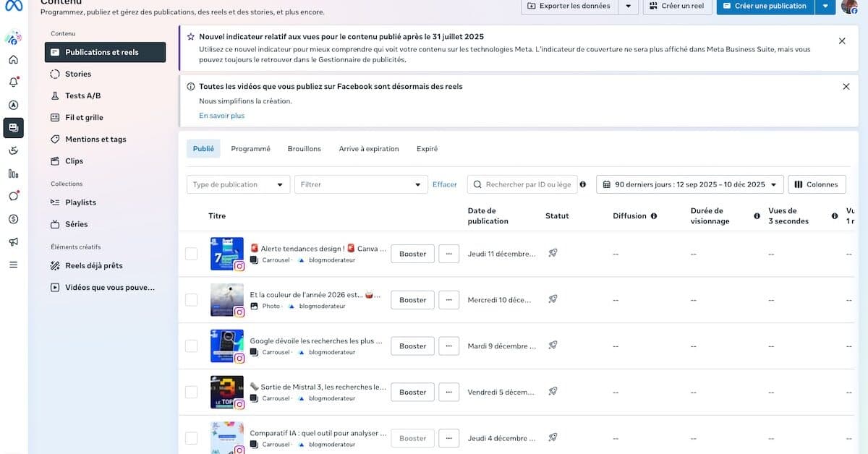Open more options for Sortie de Mistral 3 post
Image resolution: width=868 pixels, height=454 pixels.
click(449, 392)
